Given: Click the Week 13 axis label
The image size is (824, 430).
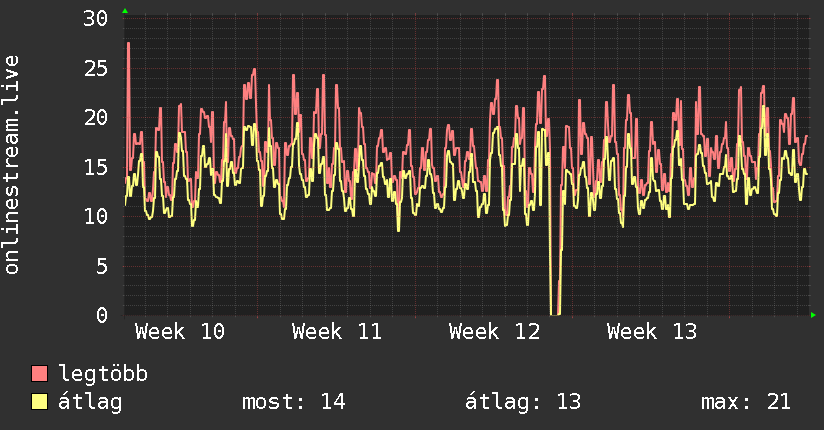Looking at the screenshot, I should pos(652,332).
